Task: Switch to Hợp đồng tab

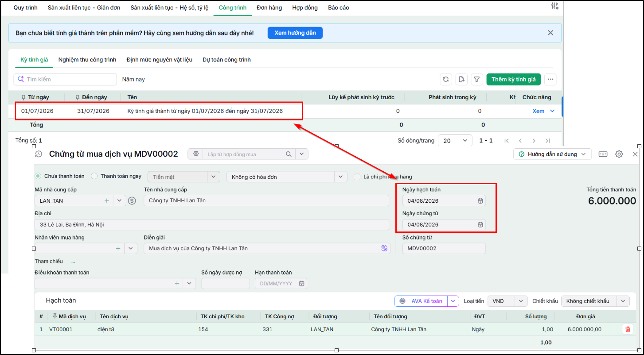Action: 305,8
